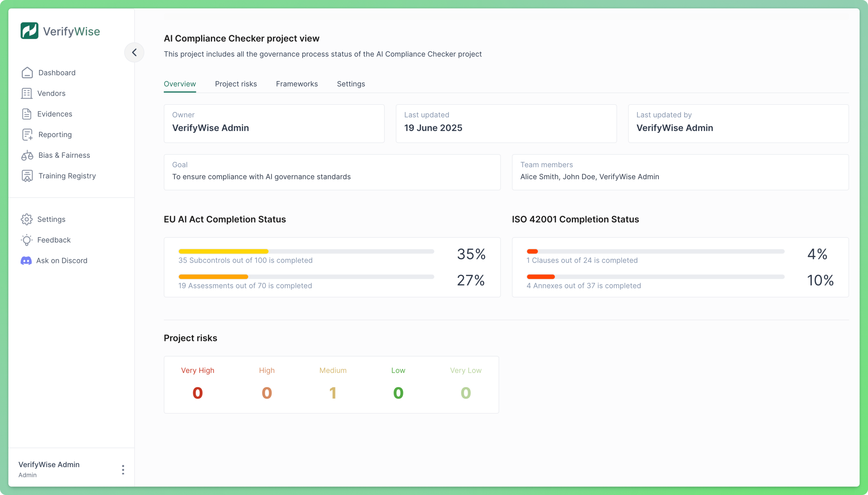The image size is (868, 495).
Task: Click the Owner card showing VerifyWise Admin
Action: click(x=274, y=123)
